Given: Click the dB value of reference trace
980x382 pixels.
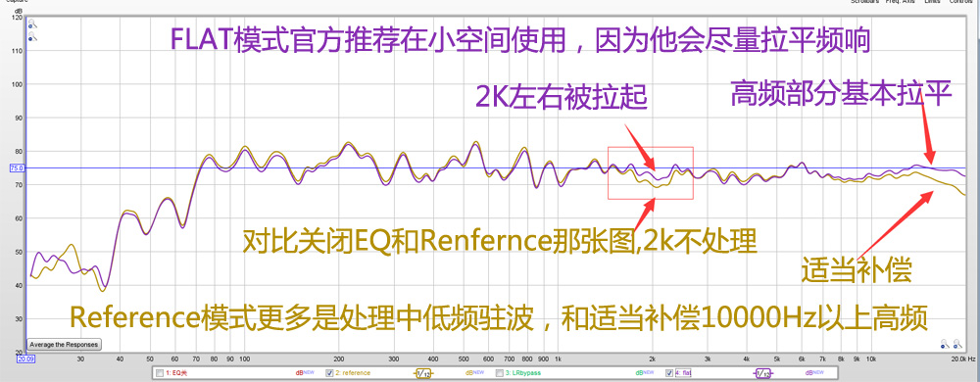Looking at the screenshot, I should (474, 373).
